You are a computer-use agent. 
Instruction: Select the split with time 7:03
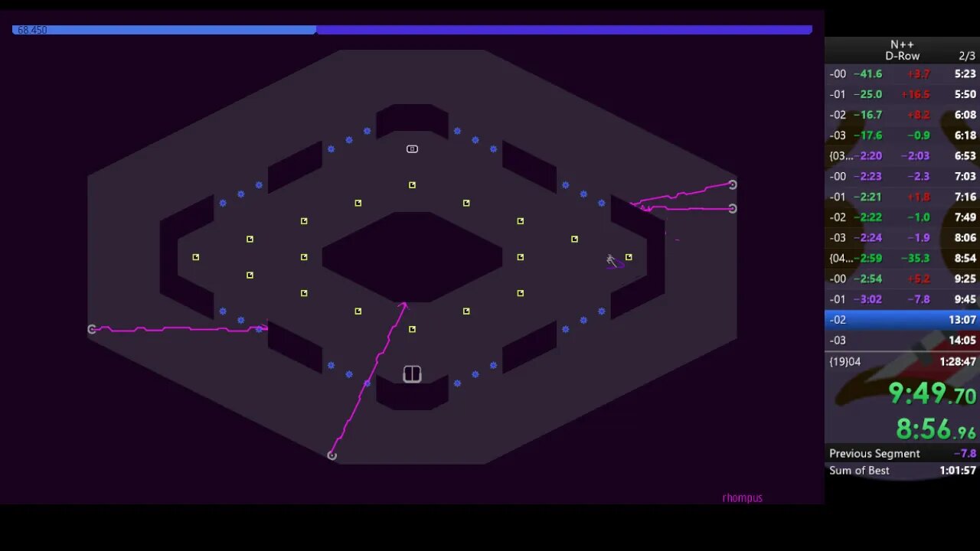coord(902,176)
